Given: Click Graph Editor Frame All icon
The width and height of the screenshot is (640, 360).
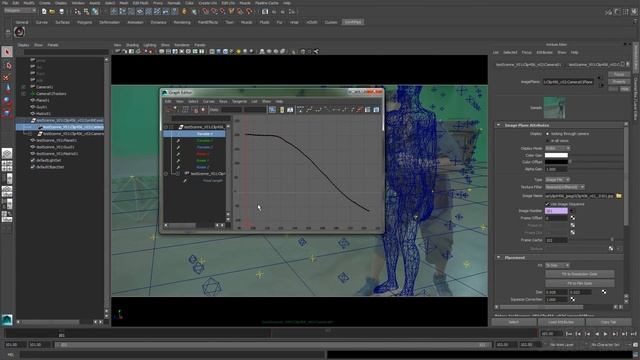Looking at the screenshot, I should pyautogui.click(x=272, y=109).
